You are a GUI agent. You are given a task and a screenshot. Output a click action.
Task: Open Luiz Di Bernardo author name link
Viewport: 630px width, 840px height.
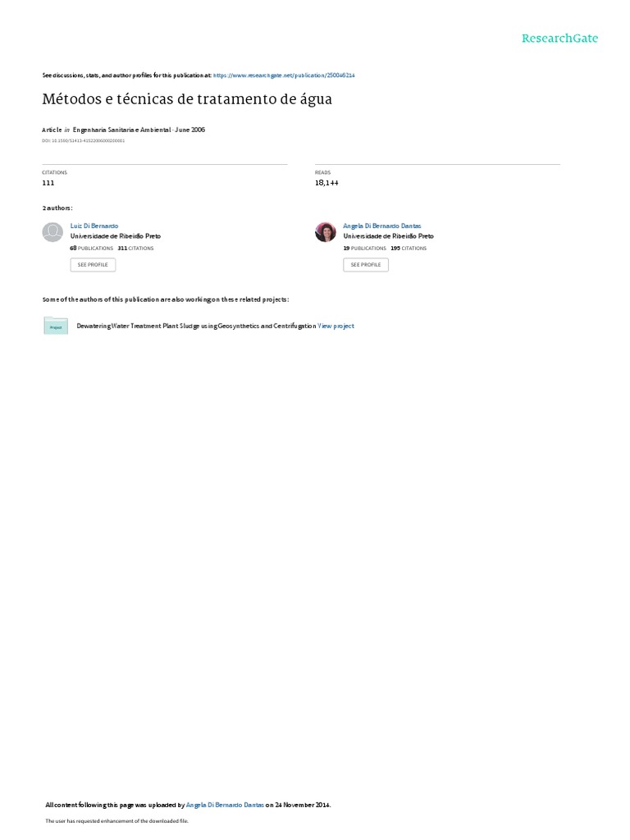tap(94, 226)
